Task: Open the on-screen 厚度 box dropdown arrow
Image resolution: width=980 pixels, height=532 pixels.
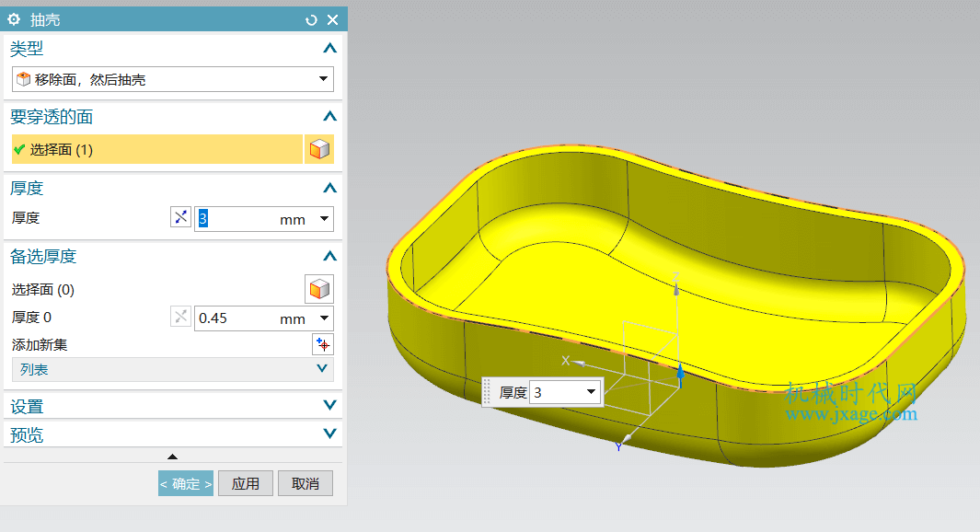Action: click(591, 392)
